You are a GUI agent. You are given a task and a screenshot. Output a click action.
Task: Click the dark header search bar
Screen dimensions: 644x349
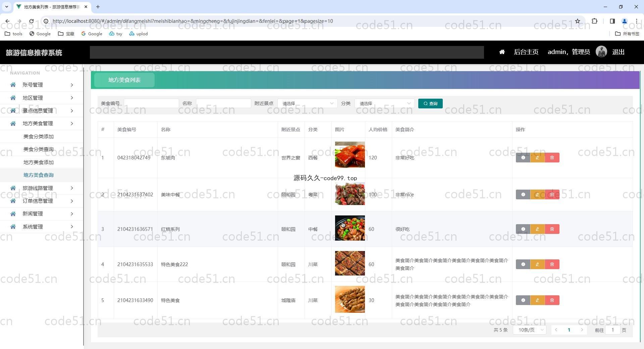click(287, 52)
